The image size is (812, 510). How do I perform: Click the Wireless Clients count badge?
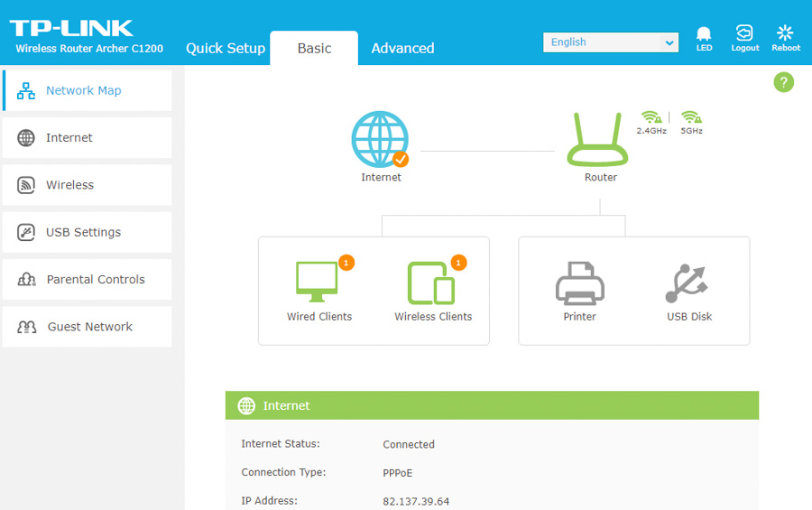[458, 263]
